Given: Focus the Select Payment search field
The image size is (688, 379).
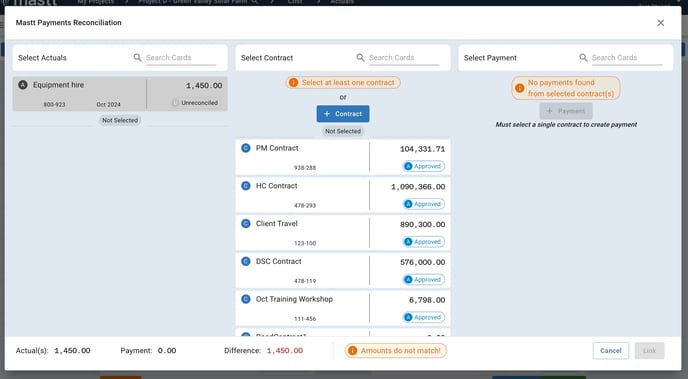Looking at the screenshot, I should pyautogui.click(x=627, y=57).
